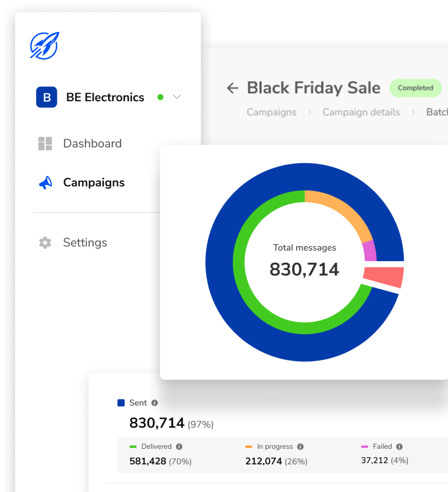The width and height of the screenshot is (448, 492).
Task: Expand the BE Electronics workspace dropdown
Action: pyautogui.click(x=177, y=97)
